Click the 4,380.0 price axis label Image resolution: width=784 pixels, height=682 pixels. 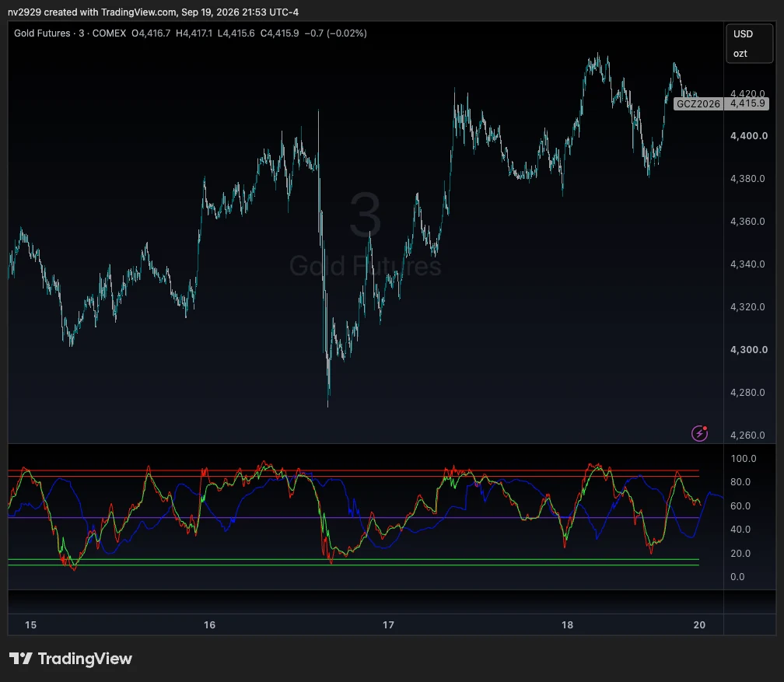click(x=747, y=179)
